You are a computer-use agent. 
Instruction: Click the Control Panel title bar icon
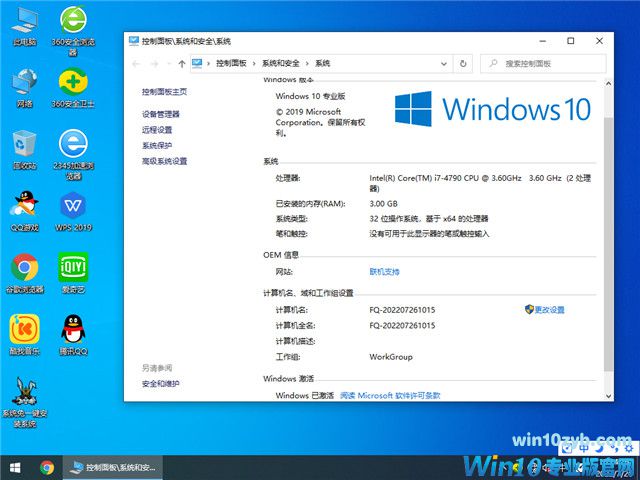tap(133, 41)
